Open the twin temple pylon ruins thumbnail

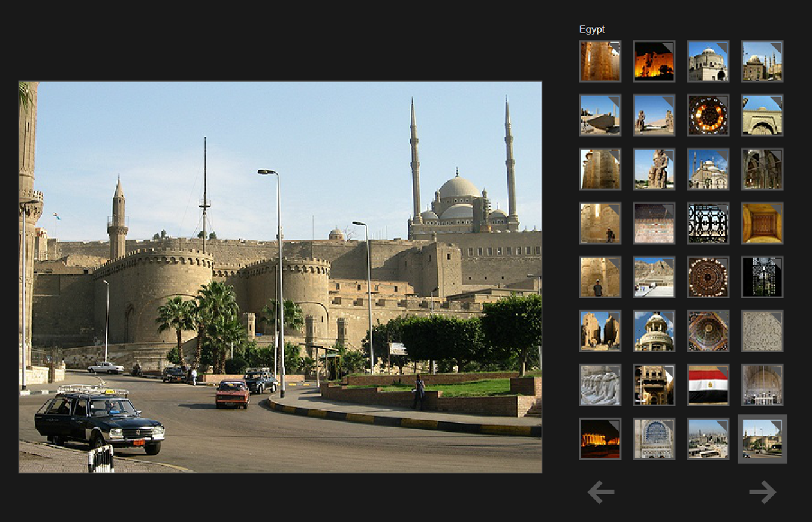point(600,331)
